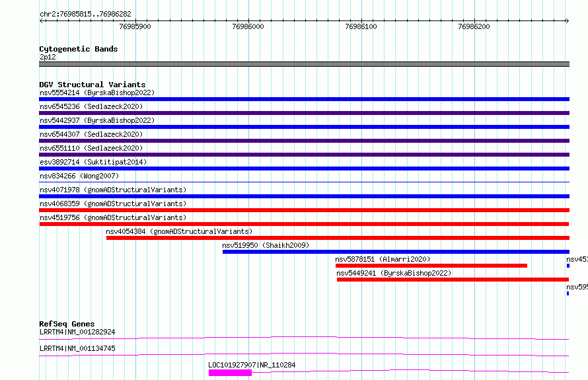This screenshot has height=380, width=588.
Task: Click the blue bar under esv3892714
Action: click(304, 169)
